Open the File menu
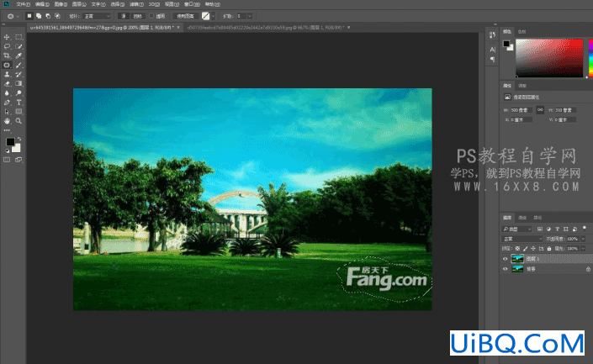Screen dimensions: 593x364 pyautogui.click(x=24, y=4)
